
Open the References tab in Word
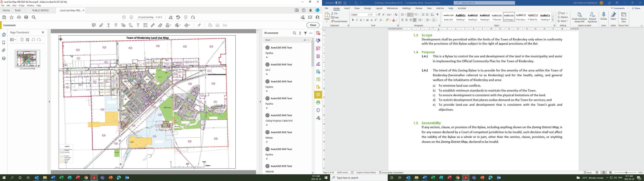pyautogui.click(x=392, y=8)
